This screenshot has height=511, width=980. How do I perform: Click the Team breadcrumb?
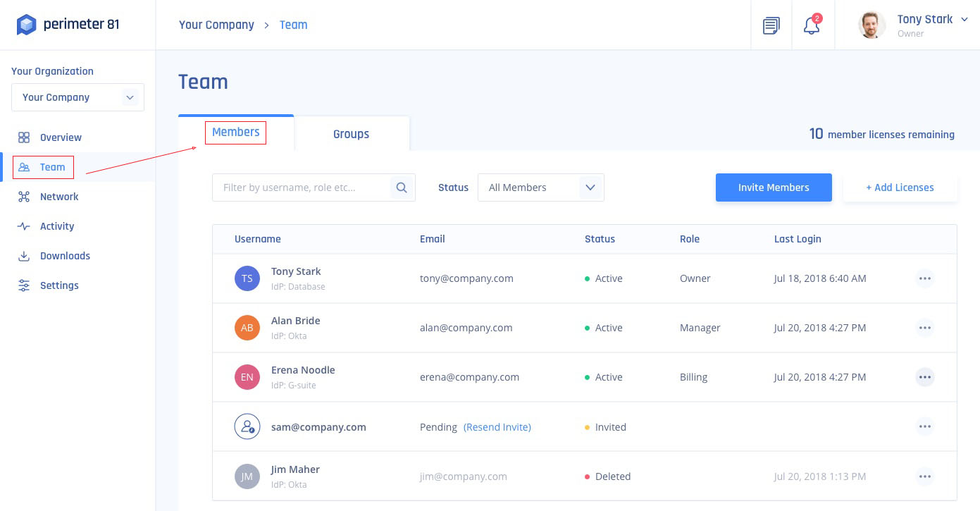tap(293, 25)
